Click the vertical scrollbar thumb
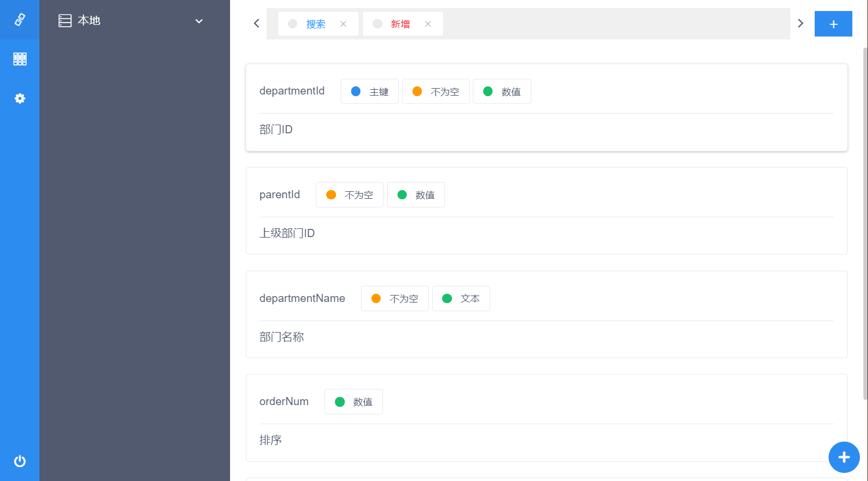This screenshot has height=481, width=868. click(866, 223)
